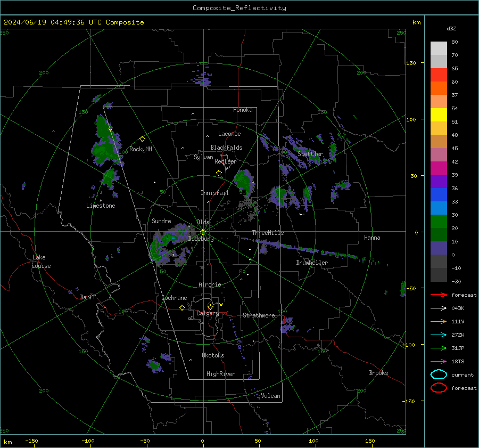Click the cyan current ellipse icon

[x=439, y=374]
